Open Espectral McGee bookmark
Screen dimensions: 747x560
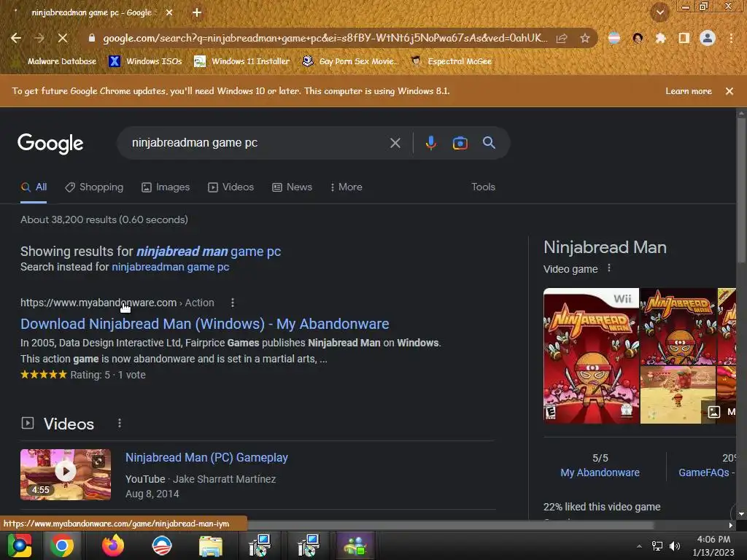click(x=451, y=61)
